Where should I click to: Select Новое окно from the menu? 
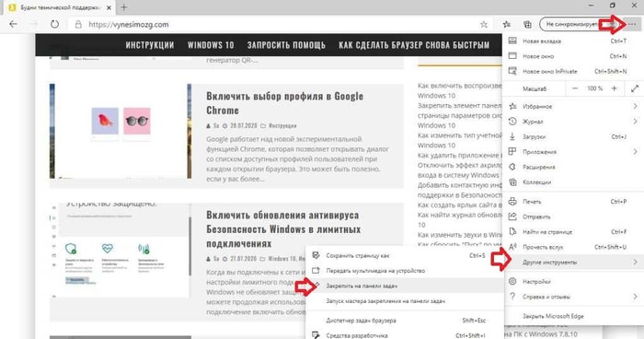[x=573, y=56]
